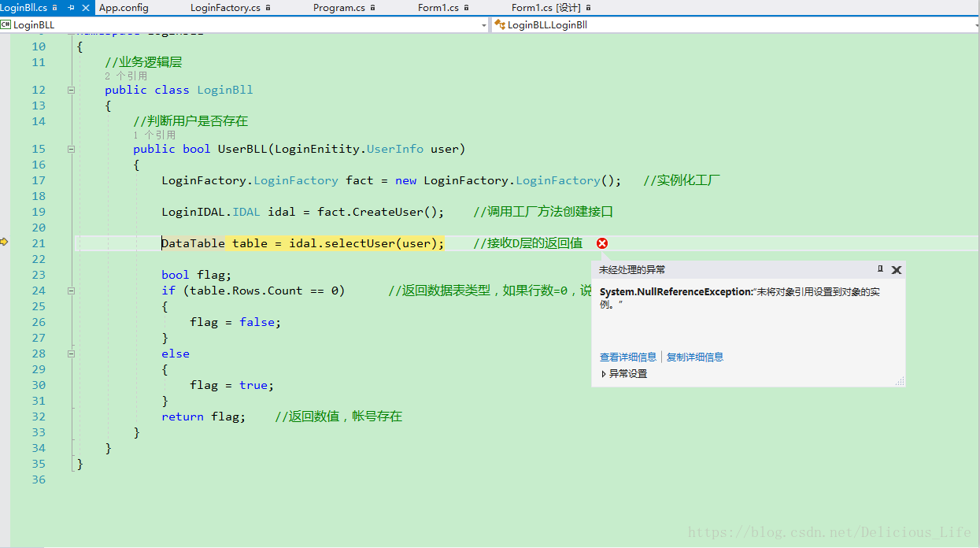The width and height of the screenshot is (980, 548).
Task: Click the lock icon on Program.cs tab
Action: [x=373, y=8]
